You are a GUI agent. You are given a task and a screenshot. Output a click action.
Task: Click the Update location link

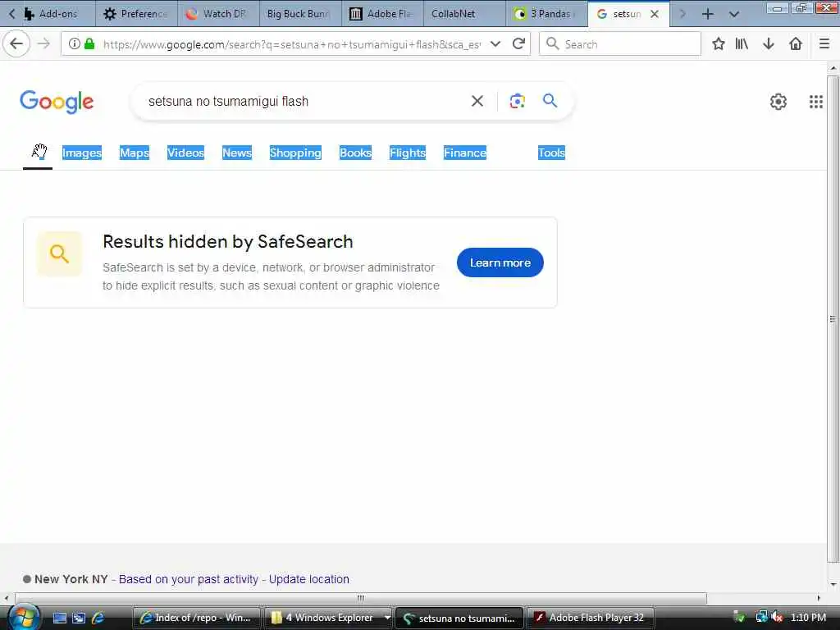click(x=309, y=579)
